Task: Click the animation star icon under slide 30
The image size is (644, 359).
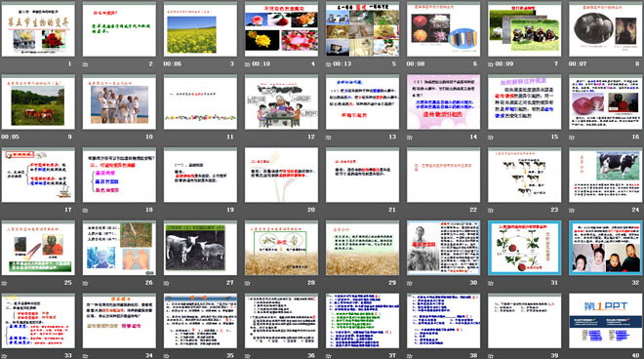Action: (410, 283)
